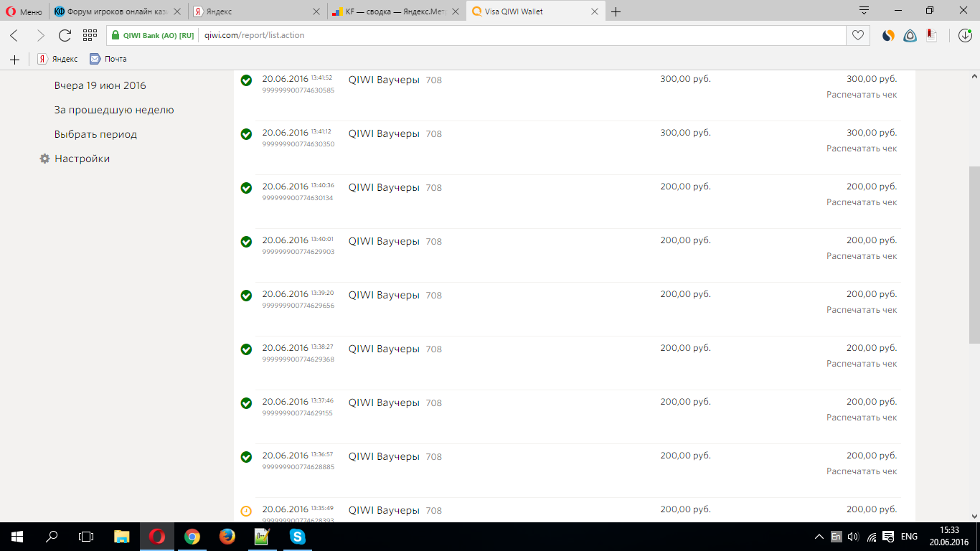Close the Visa QIWI Wallet tab
This screenshot has width=980, height=551.
pos(594,11)
